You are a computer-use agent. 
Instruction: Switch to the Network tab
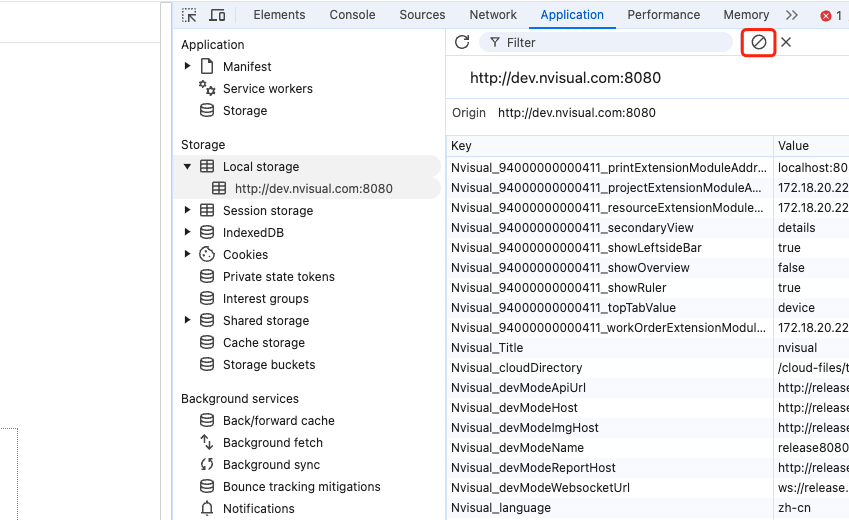point(493,15)
